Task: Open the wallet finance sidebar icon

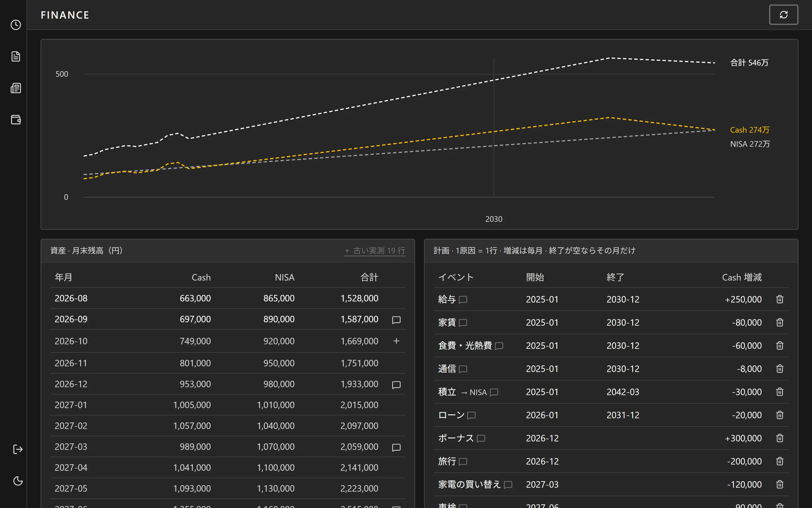Action: coord(16,120)
